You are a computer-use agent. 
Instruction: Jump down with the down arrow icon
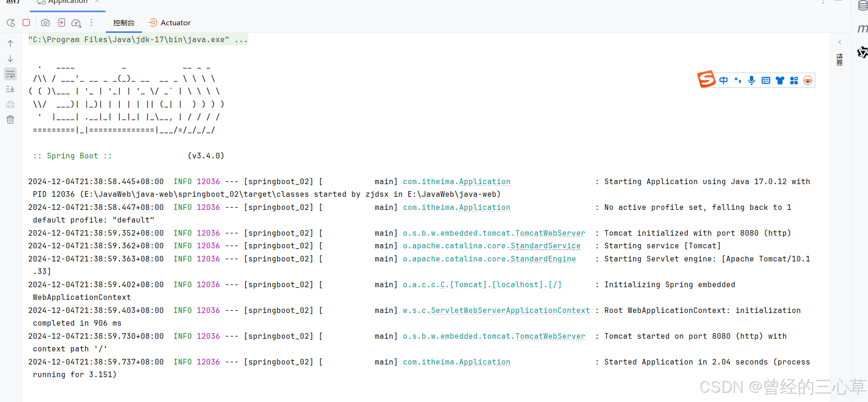point(10,59)
